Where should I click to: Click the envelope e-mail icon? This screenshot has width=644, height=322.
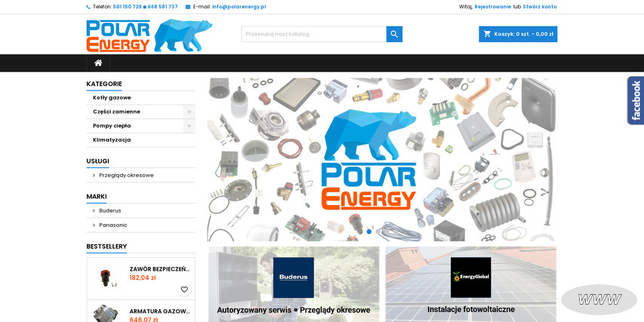(x=188, y=7)
